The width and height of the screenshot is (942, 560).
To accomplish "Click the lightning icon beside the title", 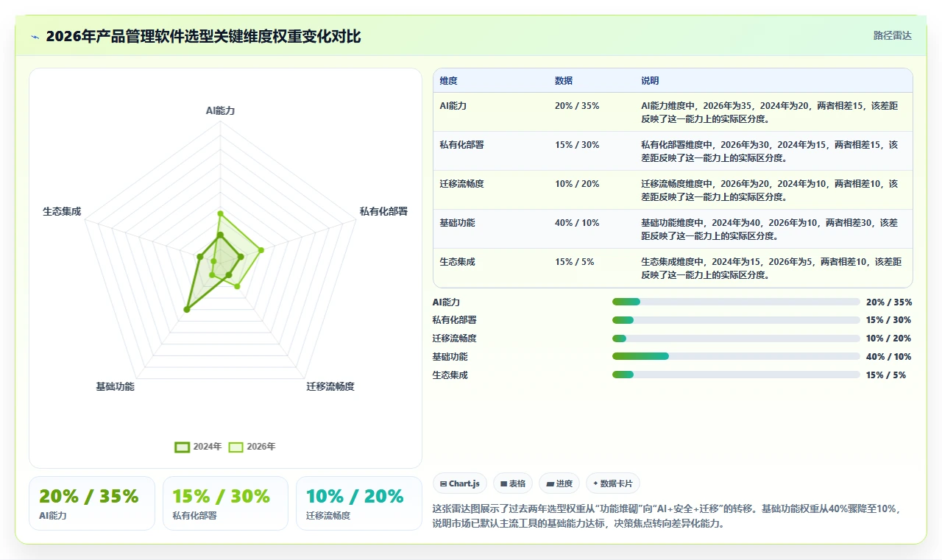I will point(35,37).
